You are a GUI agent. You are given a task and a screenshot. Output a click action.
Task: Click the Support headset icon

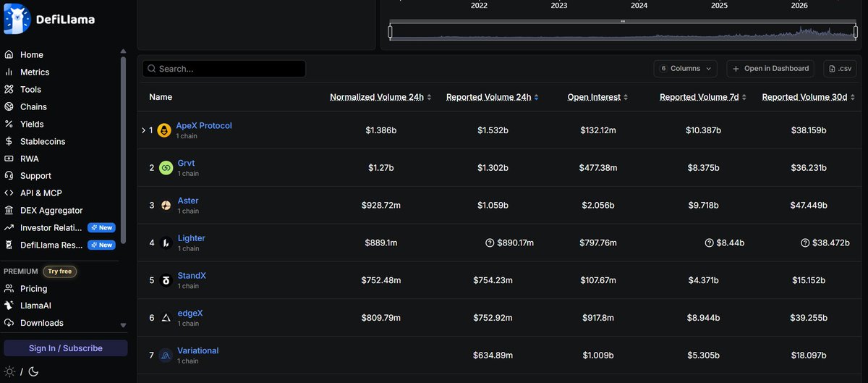[x=9, y=176]
